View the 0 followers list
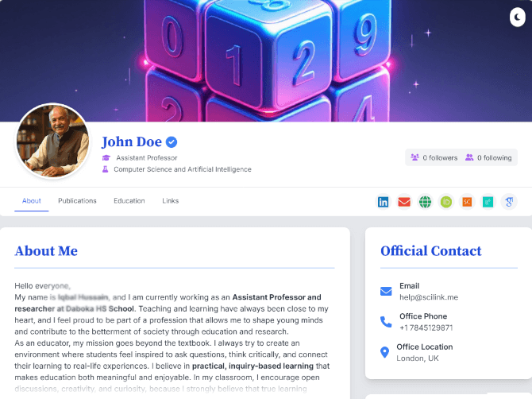Viewport: 532px width, 399px height. pyautogui.click(x=434, y=157)
